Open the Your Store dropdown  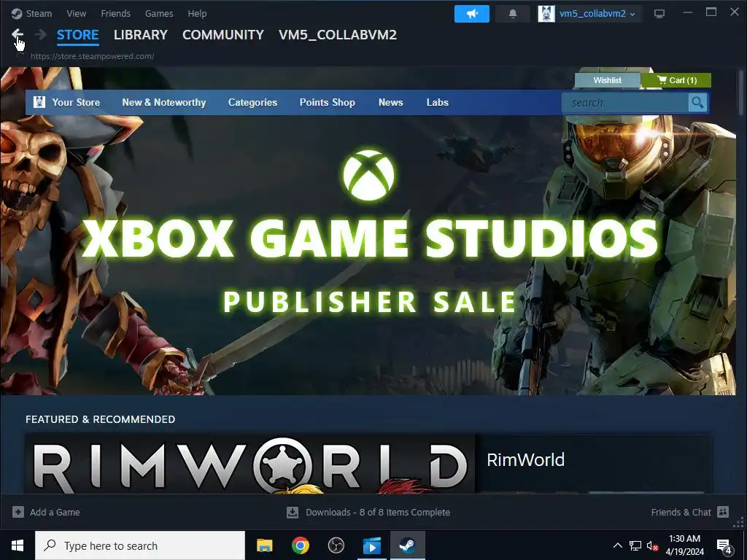click(x=76, y=102)
